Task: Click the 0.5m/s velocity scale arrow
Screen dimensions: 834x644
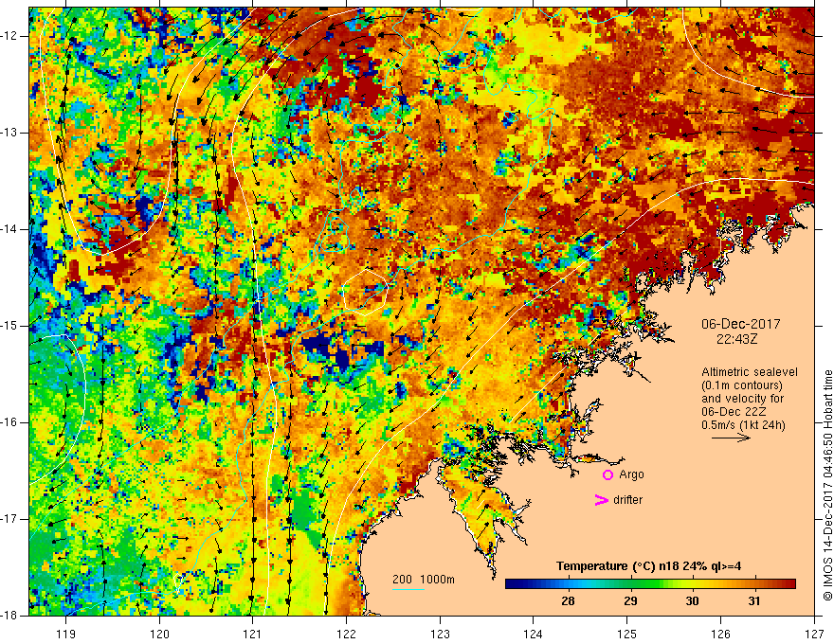Action: click(x=731, y=438)
